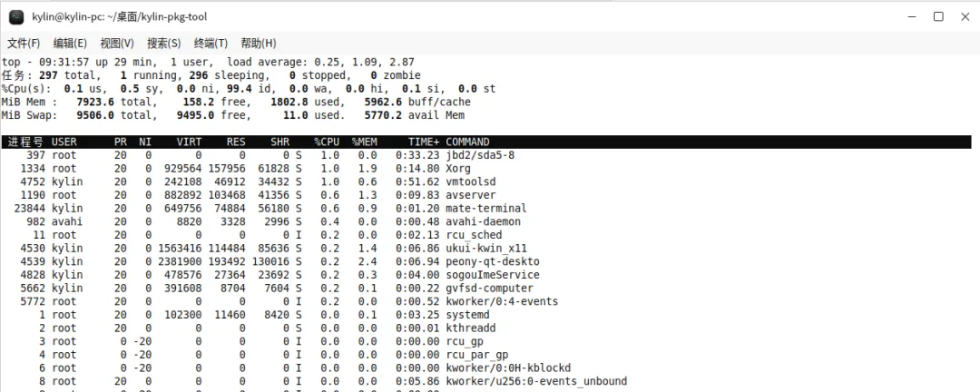
Task: Select the sogouImeService process line
Action: pyautogui.click(x=486, y=274)
